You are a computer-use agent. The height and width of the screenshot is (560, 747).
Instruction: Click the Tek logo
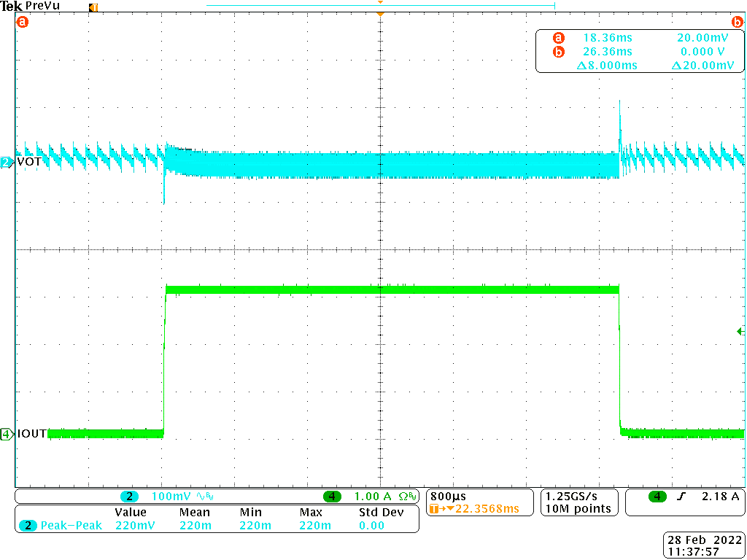(x=12, y=6)
